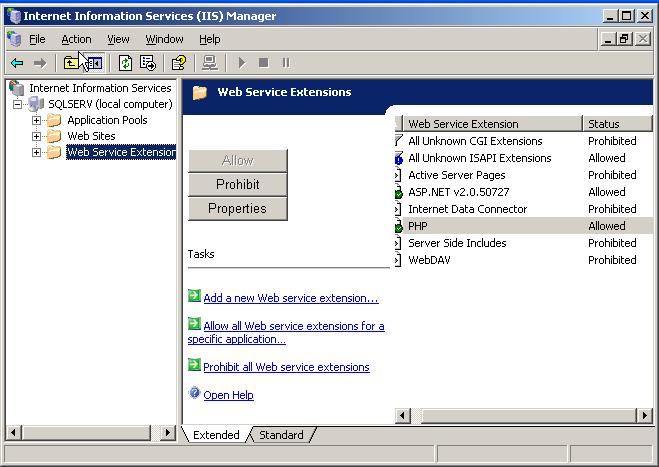Click the Pause item toolbar icon

(286, 63)
